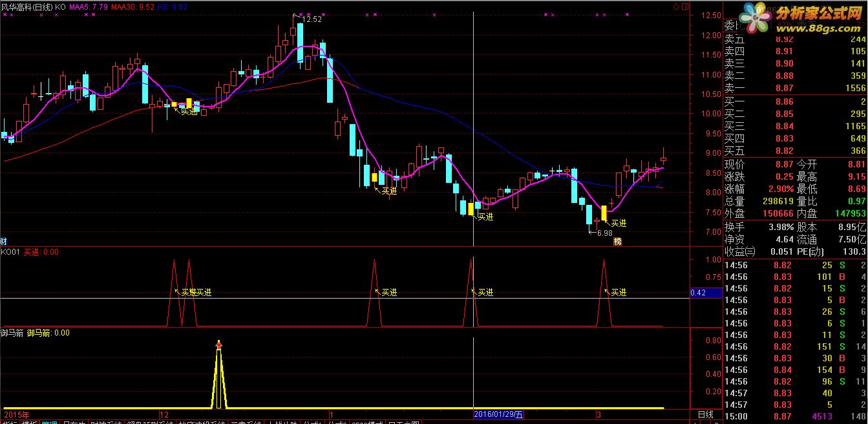Click the 卖二 ask row priced 8.88
This screenshot has height=424, width=868.
[794, 76]
